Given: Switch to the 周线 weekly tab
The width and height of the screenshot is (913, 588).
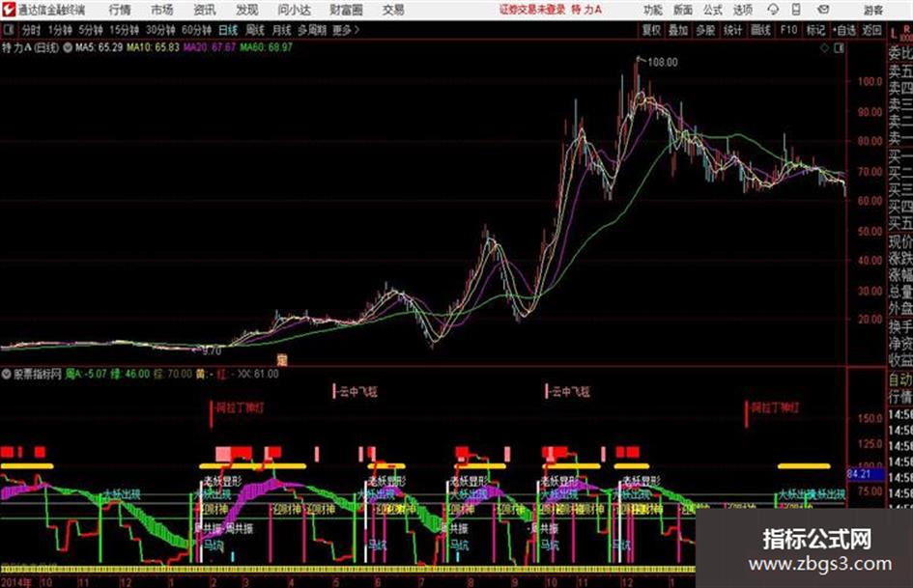Looking at the screenshot, I should coord(255,30).
